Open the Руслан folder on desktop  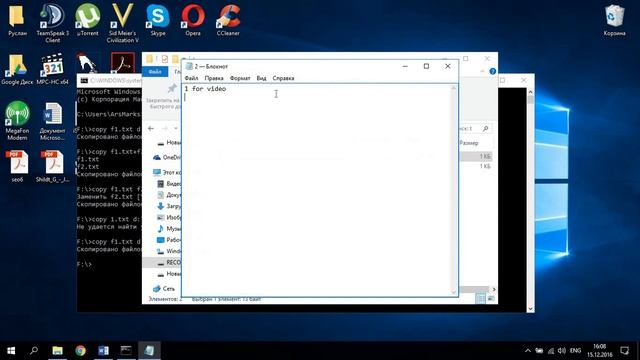tap(17, 20)
